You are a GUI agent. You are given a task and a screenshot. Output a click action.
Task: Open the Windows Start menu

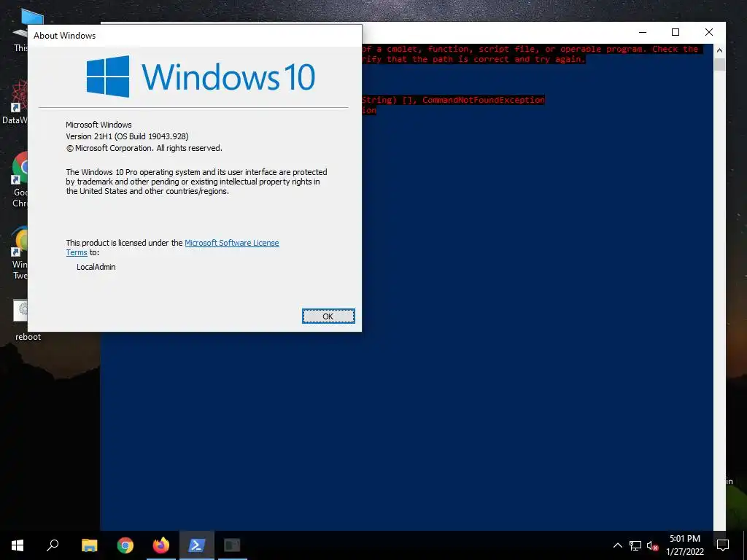point(18,545)
